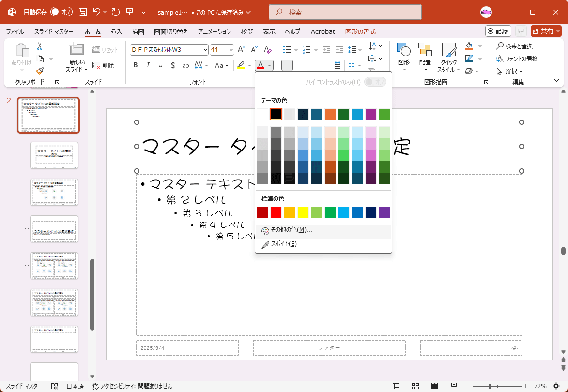
Task: Click in the search (検索) box
Action: (345, 12)
